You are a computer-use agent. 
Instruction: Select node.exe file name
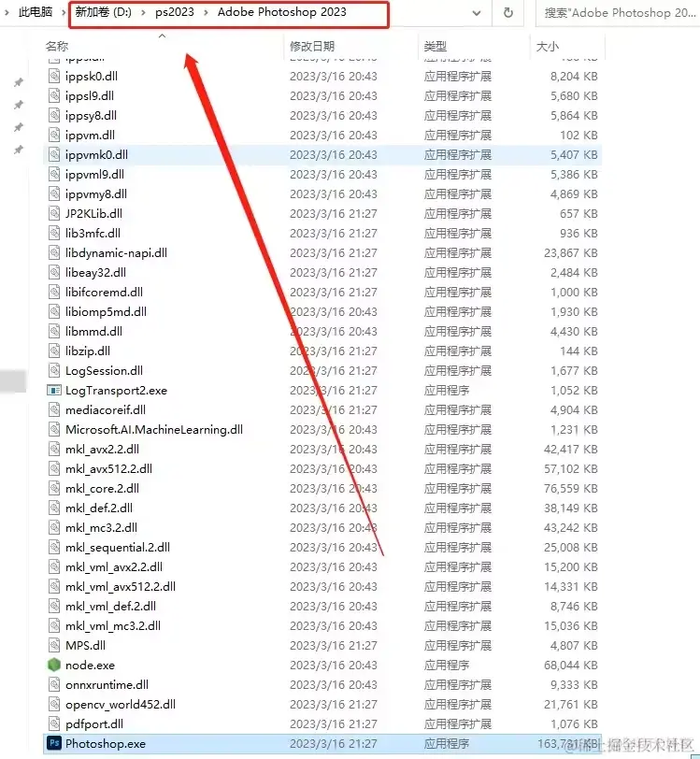[90, 666]
